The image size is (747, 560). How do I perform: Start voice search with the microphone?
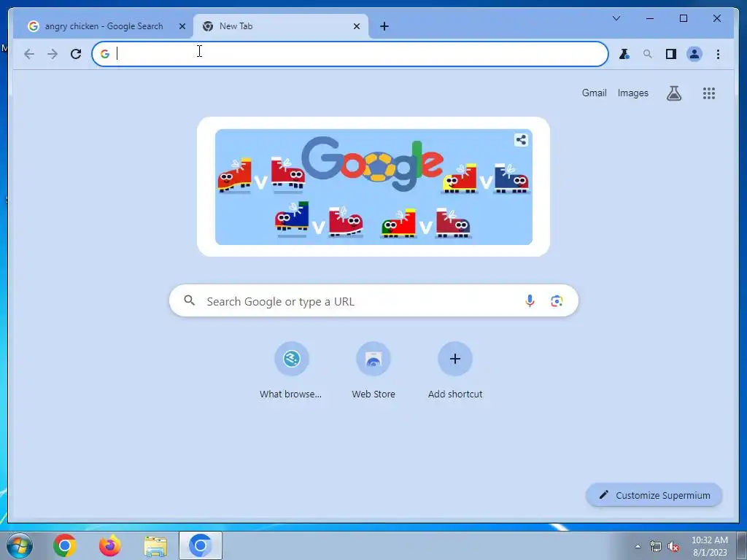530,301
